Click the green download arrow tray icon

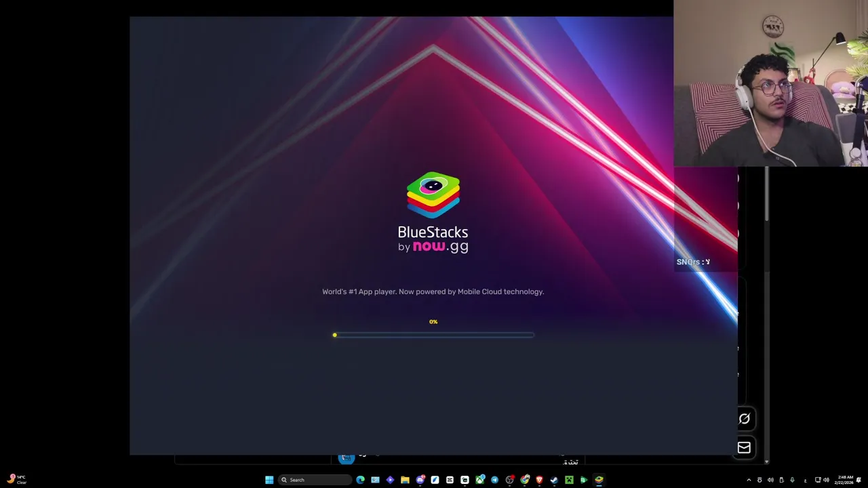click(792, 480)
